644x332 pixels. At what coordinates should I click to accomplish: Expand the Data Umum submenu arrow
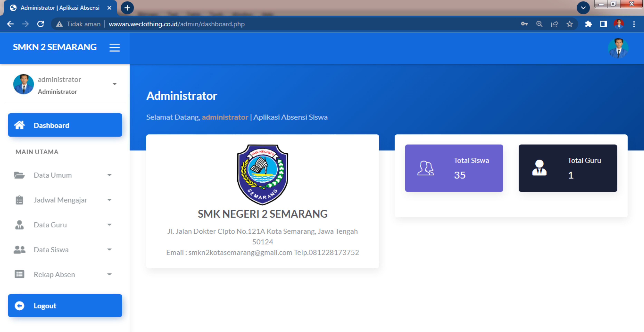pyautogui.click(x=109, y=175)
